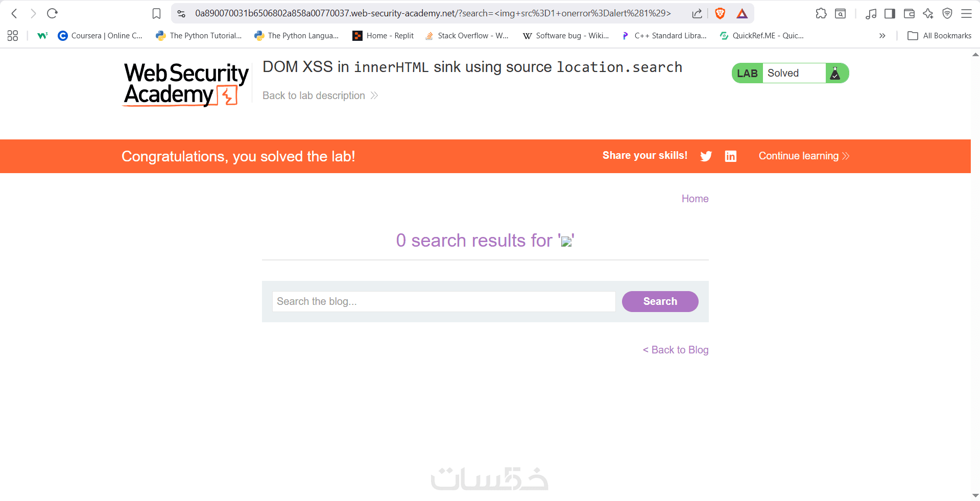Open Leo AI sparkle icon
980x501 pixels.
point(928,13)
